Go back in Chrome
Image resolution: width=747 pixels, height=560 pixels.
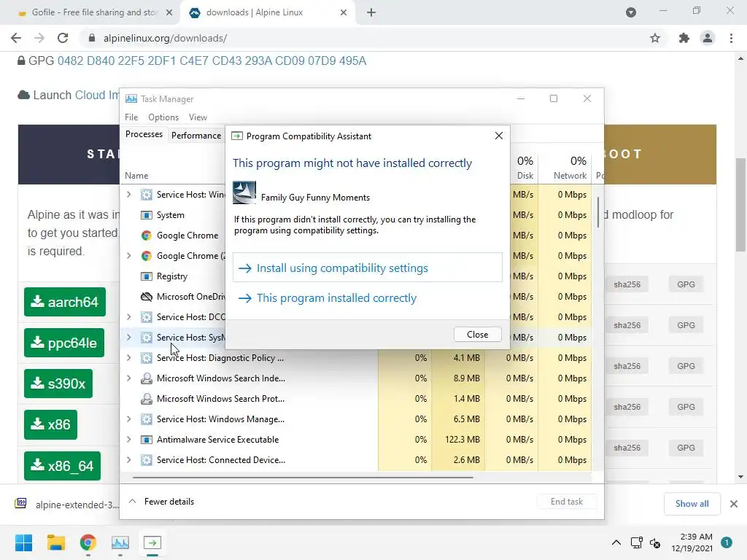pos(16,38)
